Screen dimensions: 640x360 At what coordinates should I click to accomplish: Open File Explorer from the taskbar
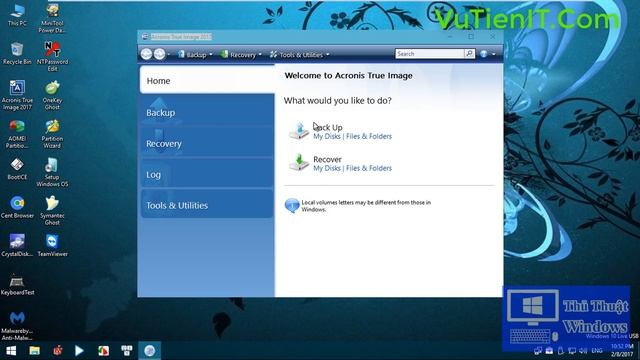[x=34, y=351]
